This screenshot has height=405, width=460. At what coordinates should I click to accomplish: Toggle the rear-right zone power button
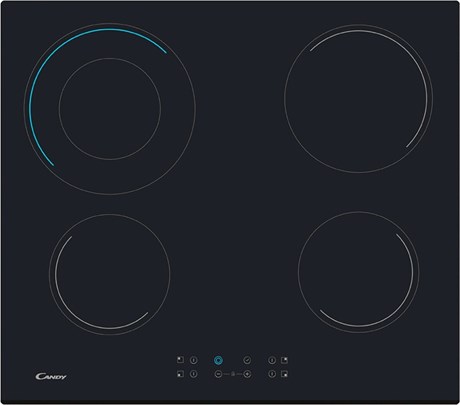272,360
